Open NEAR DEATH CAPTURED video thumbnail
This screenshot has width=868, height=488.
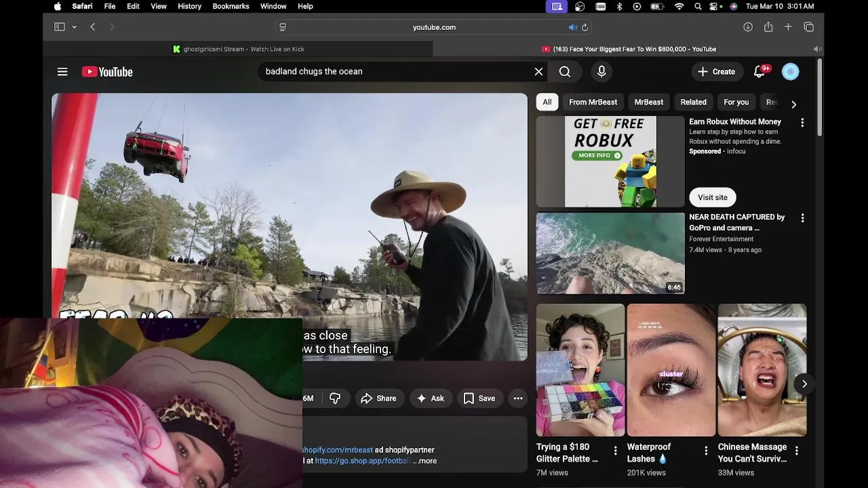coord(610,253)
